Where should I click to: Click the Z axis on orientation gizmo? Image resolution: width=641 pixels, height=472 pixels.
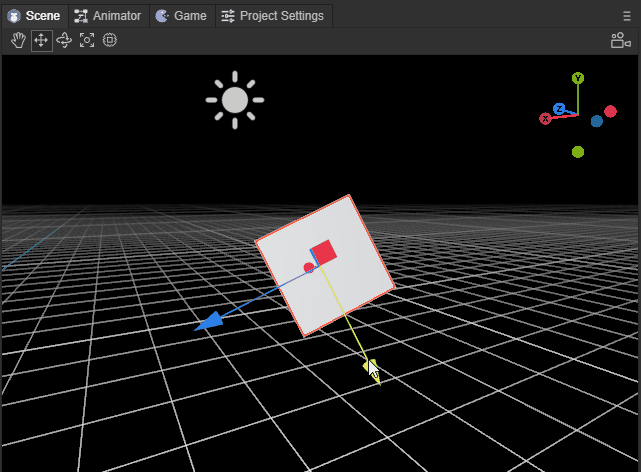(560, 108)
